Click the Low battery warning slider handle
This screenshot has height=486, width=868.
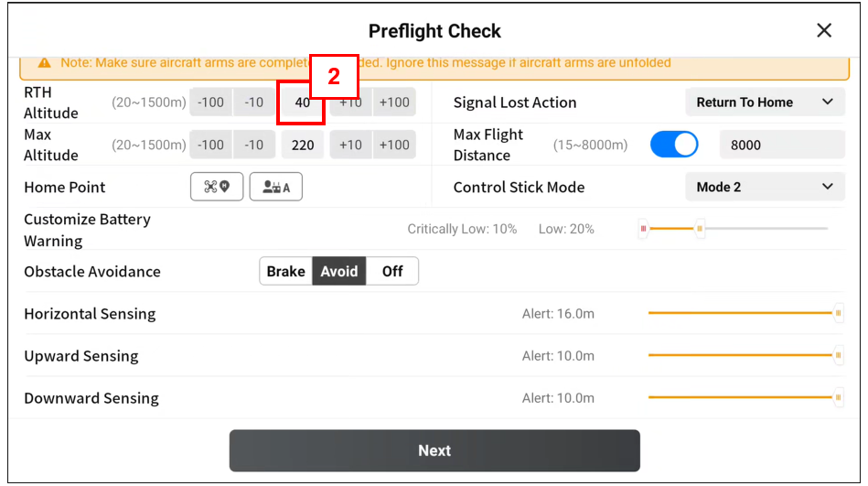tap(701, 229)
